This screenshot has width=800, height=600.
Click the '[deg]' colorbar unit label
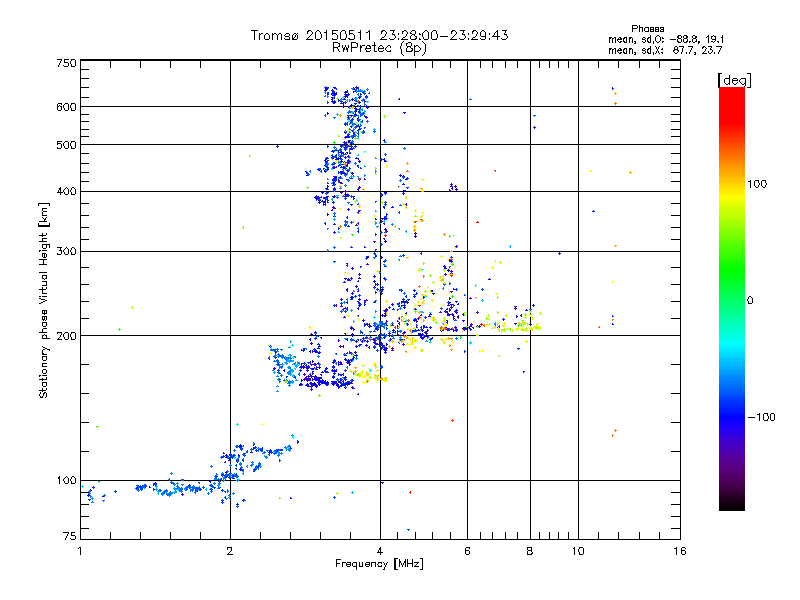tap(734, 80)
